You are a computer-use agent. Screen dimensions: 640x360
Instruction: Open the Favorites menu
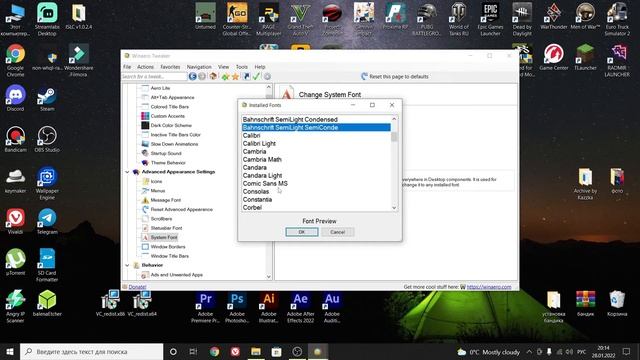170,67
